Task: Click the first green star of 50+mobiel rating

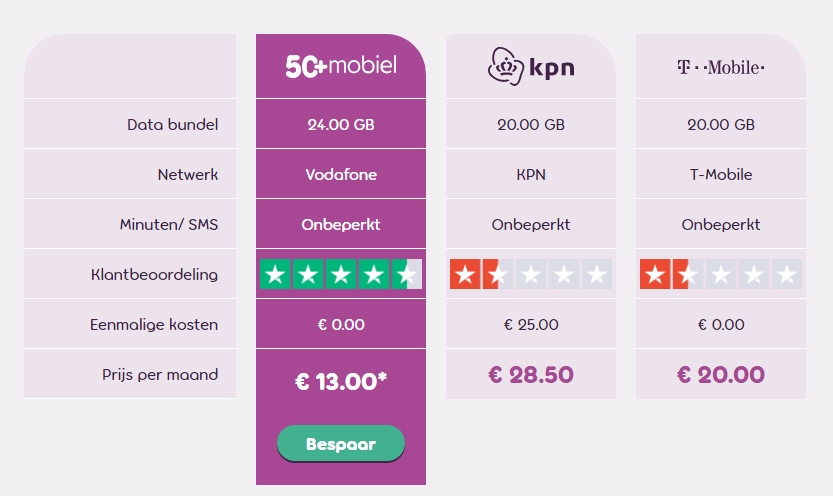Action: pyautogui.click(x=275, y=274)
